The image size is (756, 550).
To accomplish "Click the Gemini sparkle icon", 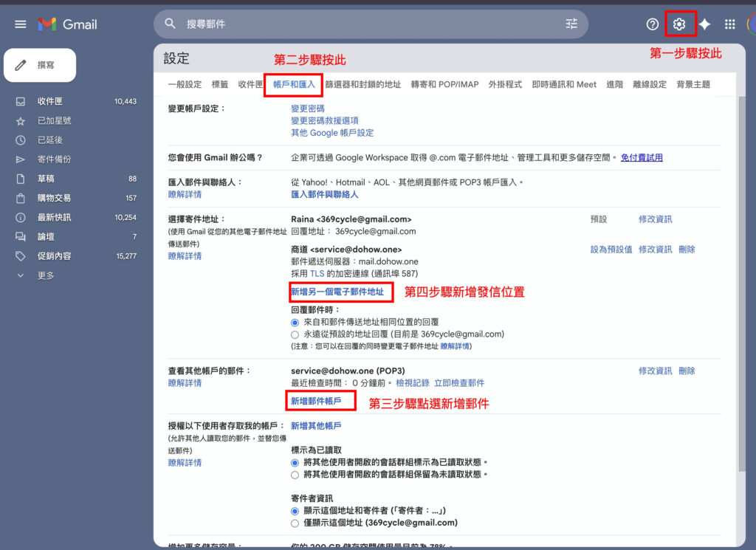I will (705, 24).
